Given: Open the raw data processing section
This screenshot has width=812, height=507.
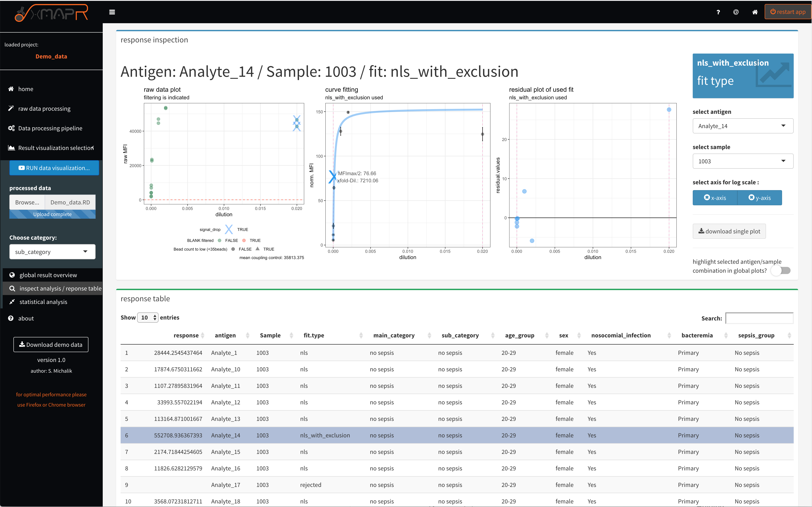Looking at the screenshot, I should [44, 108].
